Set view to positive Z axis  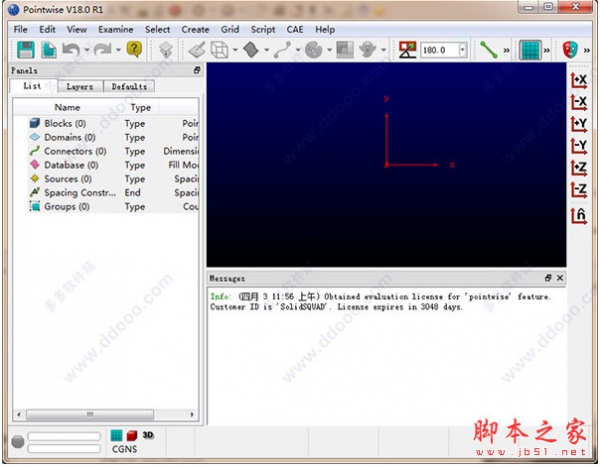click(578, 168)
